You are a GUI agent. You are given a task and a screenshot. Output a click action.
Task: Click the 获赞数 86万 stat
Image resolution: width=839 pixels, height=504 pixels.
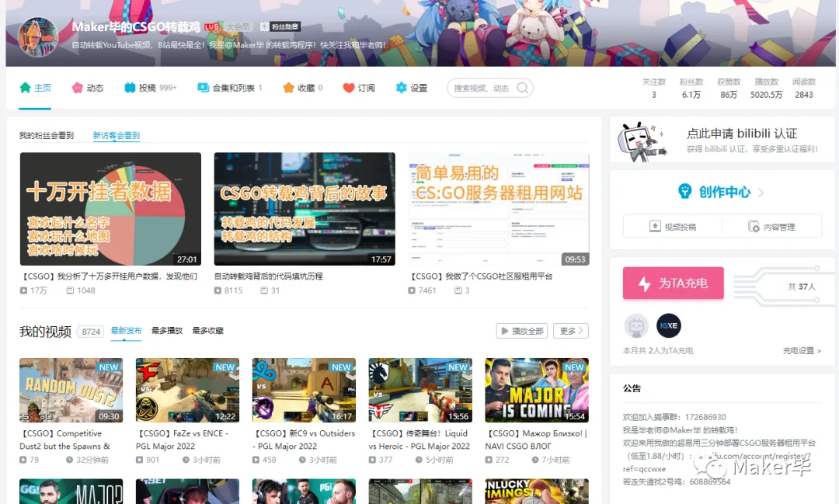(729, 89)
